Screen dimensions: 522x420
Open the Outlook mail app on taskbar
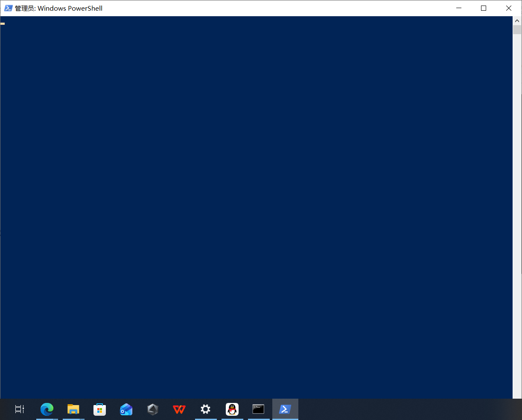(x=126, y=410)
